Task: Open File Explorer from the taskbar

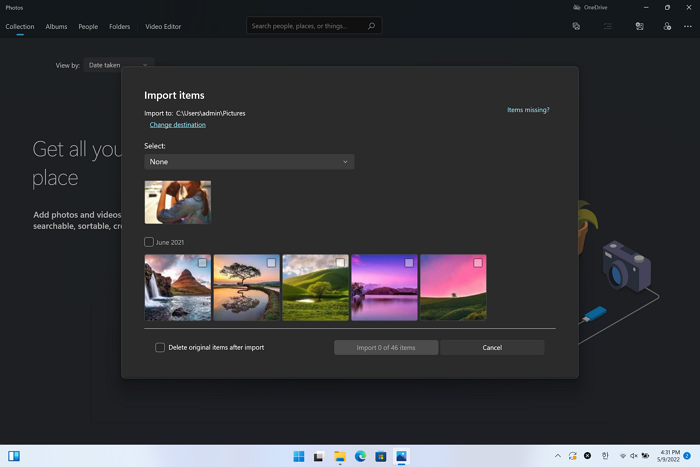Action: coord(340,456)
